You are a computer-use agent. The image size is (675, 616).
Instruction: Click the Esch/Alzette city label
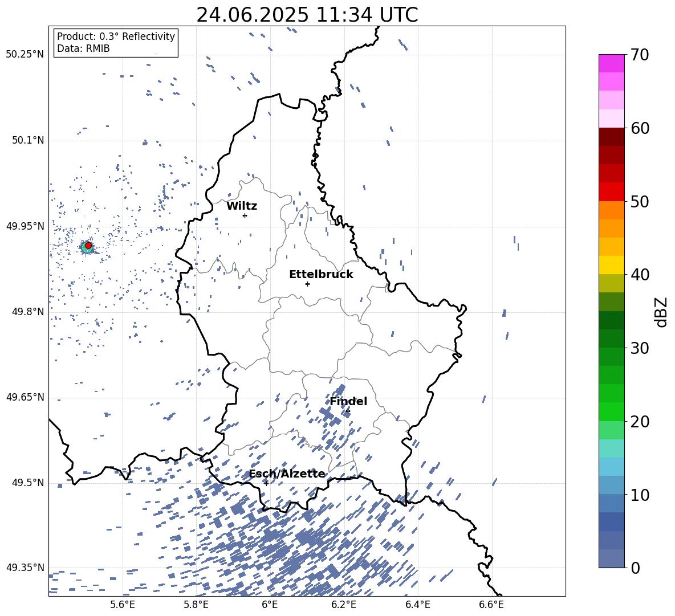[287, 474]
